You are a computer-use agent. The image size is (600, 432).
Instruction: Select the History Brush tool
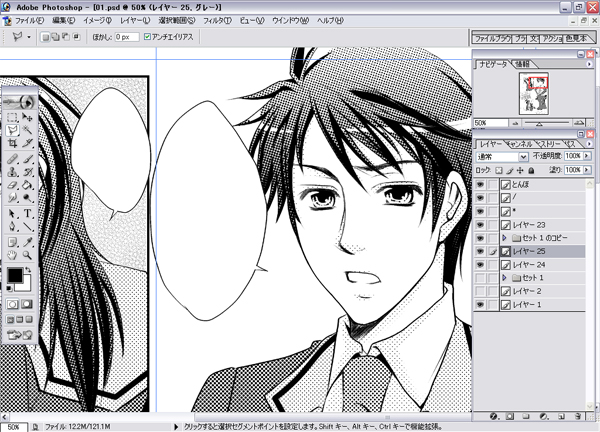tap(27, 172)
